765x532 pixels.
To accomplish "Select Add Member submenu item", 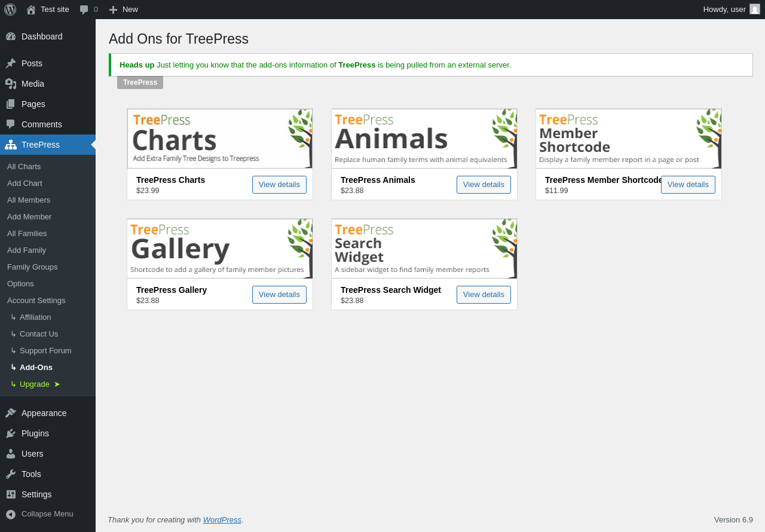I will (x=48, y=216).
